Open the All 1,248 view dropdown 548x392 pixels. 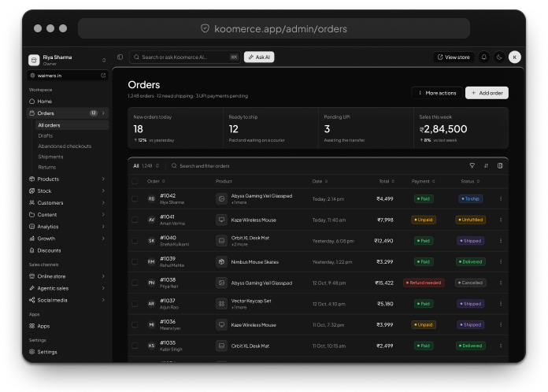pyautogui.click(x=146, y=165)
